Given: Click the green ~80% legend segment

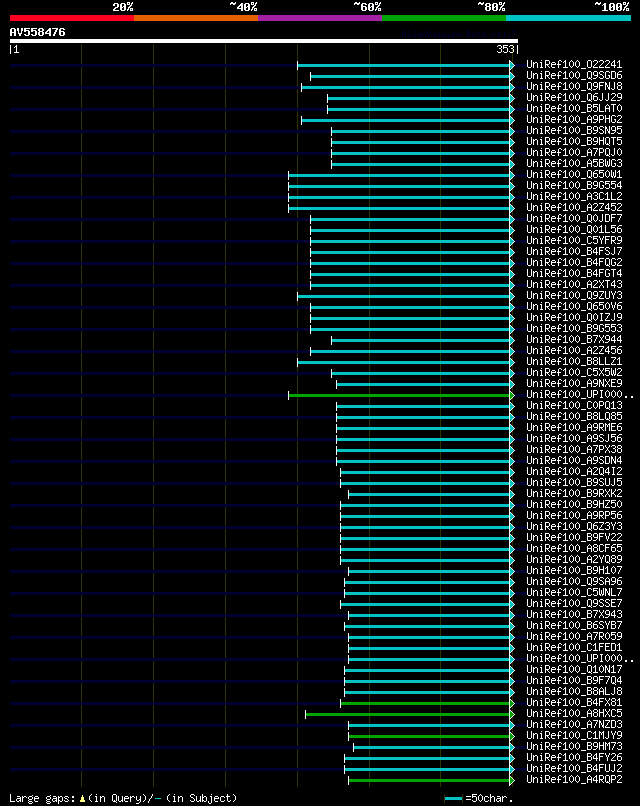Looking at the screenshot, I should (444, 18).
